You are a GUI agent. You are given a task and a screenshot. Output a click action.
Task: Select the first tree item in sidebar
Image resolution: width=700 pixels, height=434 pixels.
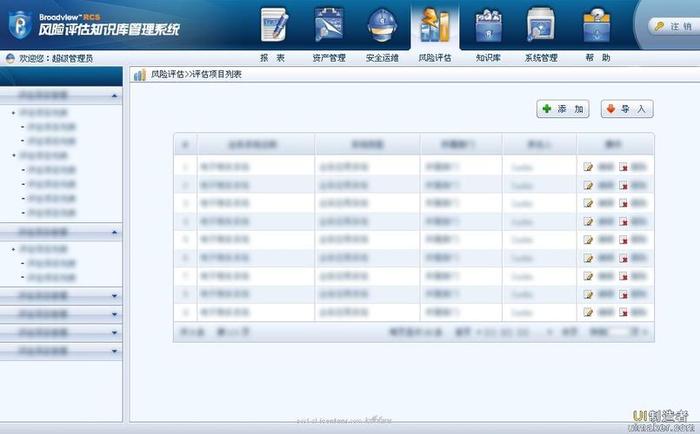[43, 113]
